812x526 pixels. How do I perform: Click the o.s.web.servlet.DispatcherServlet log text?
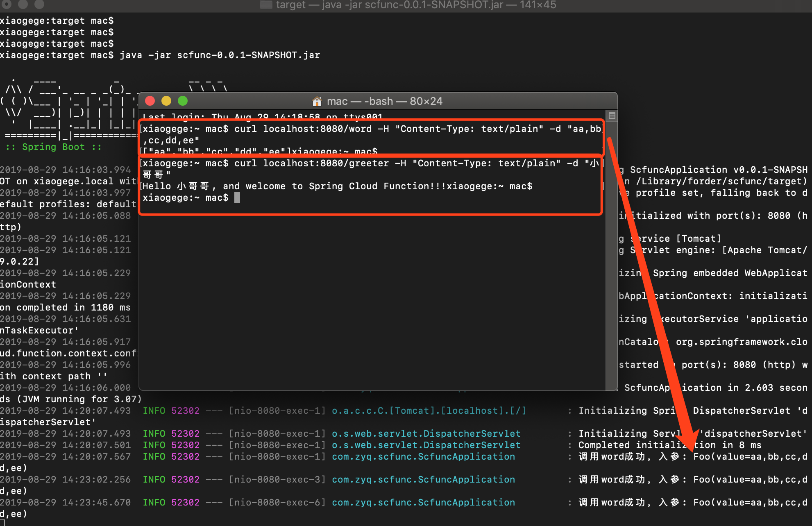click(x=426, y=433)
